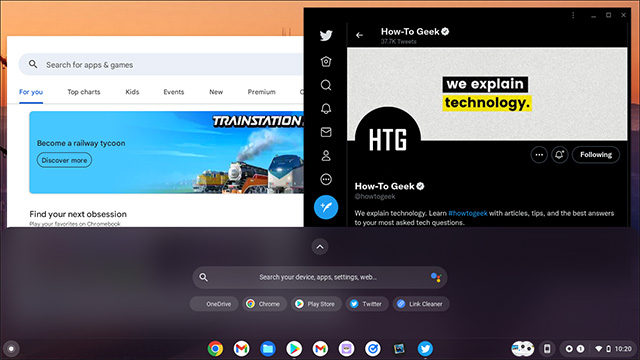Open the Gmail icon right of Play Store

320,349
